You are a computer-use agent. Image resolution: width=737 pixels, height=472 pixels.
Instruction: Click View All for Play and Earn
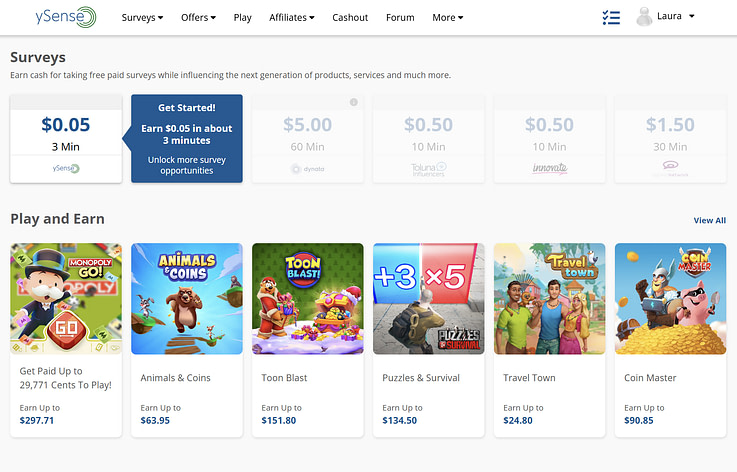709,220
